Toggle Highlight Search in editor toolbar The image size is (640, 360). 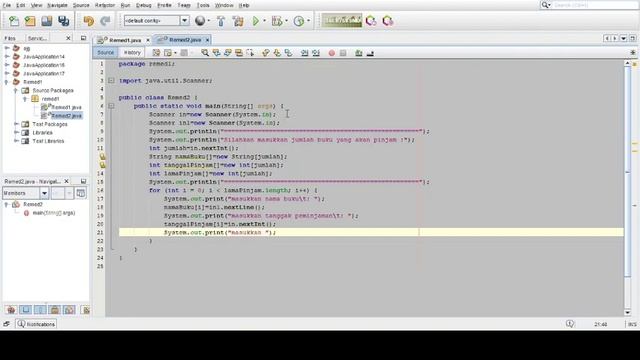point(239,53)
